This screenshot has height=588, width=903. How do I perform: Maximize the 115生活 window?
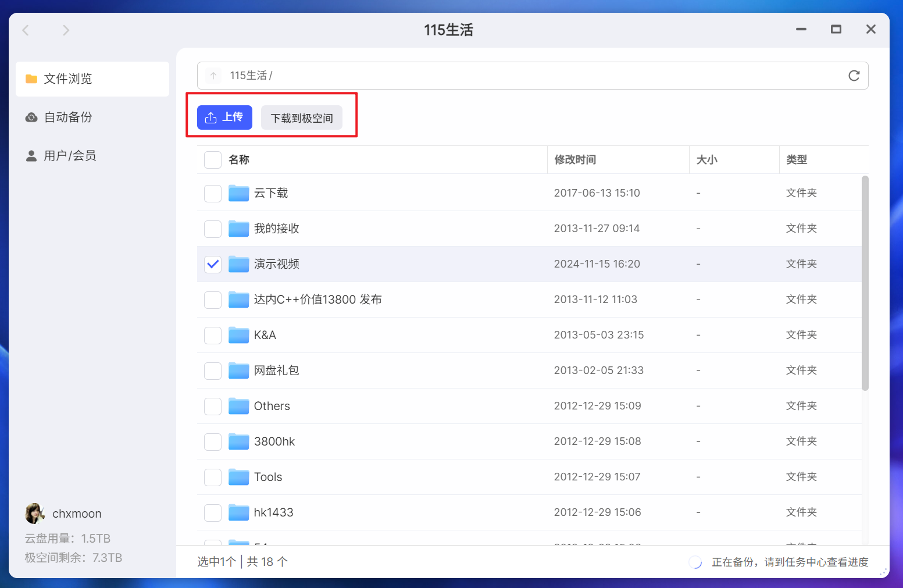836,29
